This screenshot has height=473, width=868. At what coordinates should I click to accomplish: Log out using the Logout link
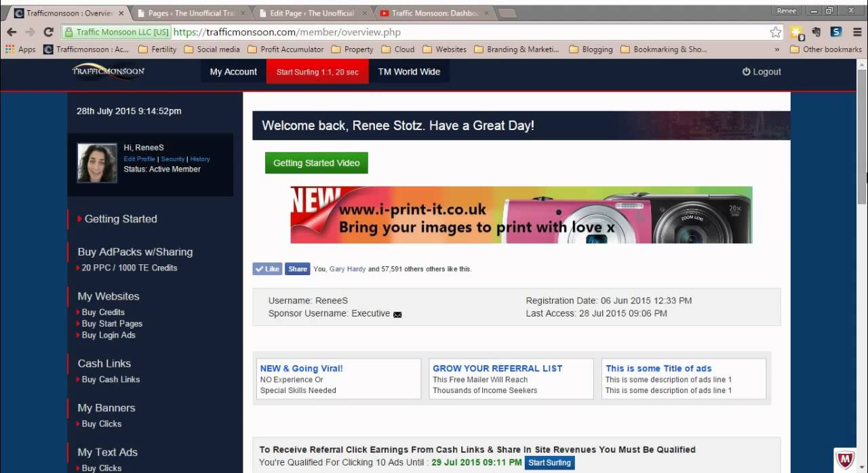762,72
